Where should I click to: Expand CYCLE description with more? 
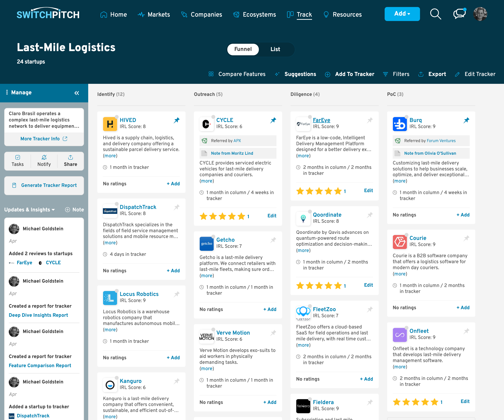pyautogui.click(x=207, y=181)
